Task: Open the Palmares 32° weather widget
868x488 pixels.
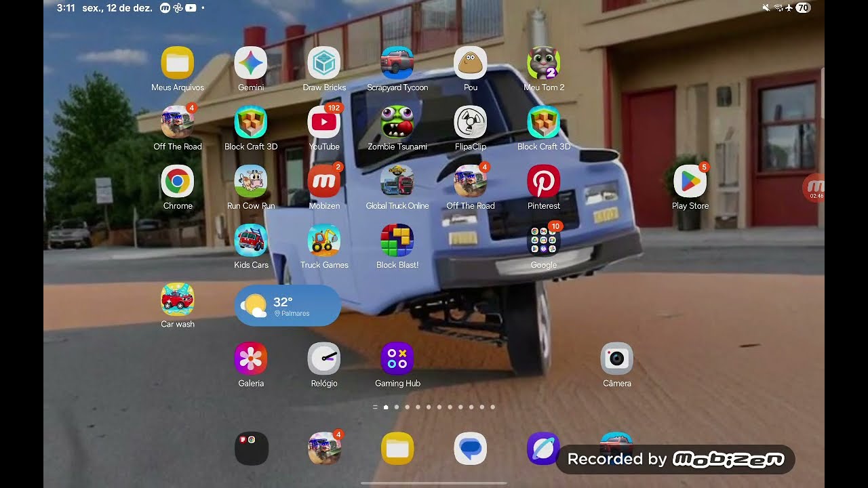Action: 288,306
